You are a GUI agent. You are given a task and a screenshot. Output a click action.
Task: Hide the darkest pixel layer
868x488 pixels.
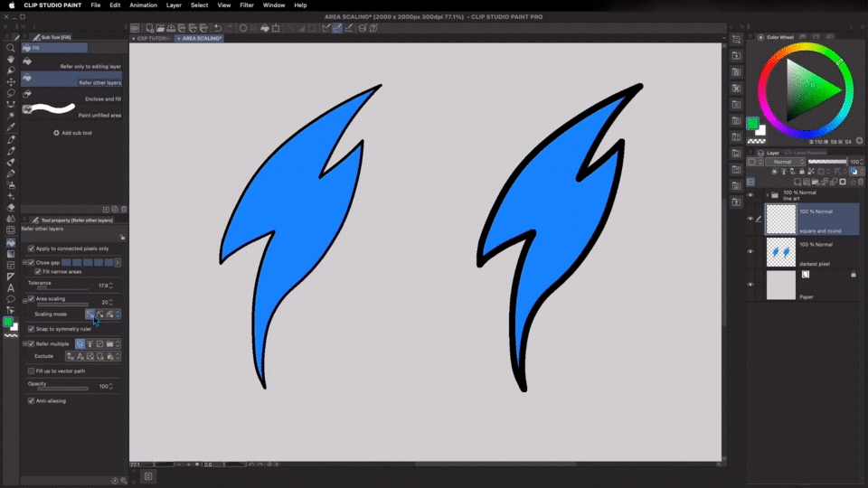[750, 252]
